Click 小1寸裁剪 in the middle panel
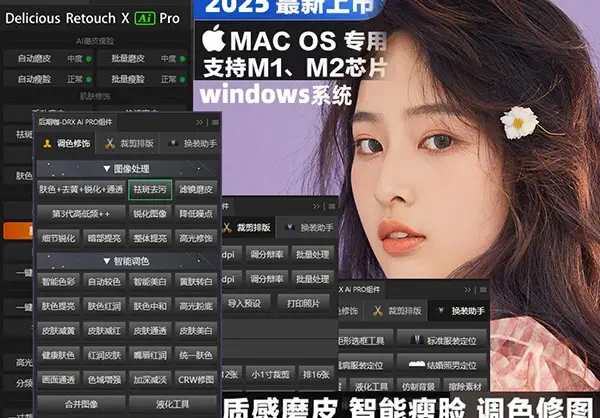Image resolution: width=600 pixels, height=418 pixels. [x=270, y=375]
